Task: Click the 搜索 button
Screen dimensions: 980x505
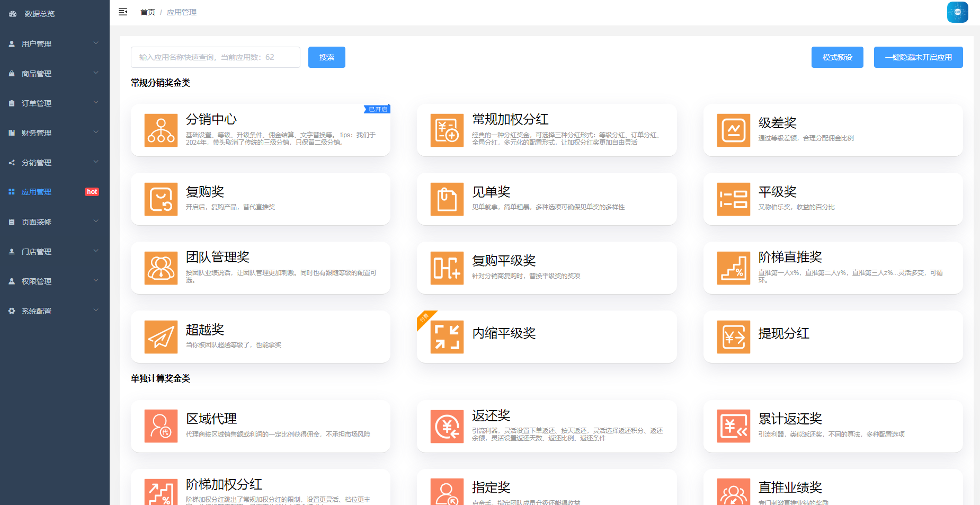Action: [x=326, y=57]
